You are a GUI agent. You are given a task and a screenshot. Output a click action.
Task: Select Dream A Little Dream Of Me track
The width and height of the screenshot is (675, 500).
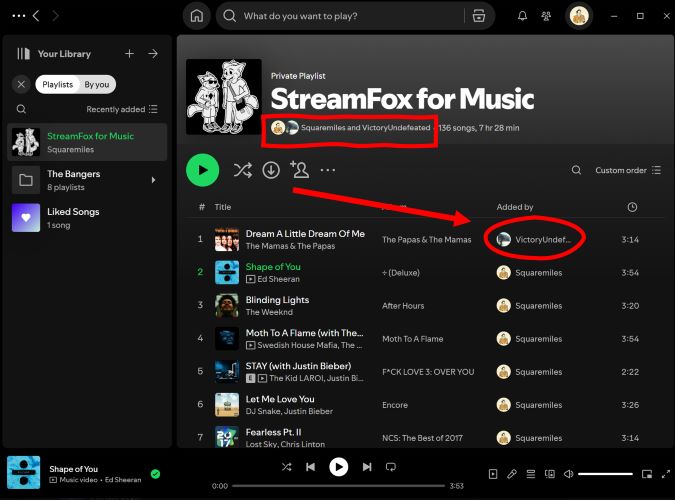[x=305, y=234]
